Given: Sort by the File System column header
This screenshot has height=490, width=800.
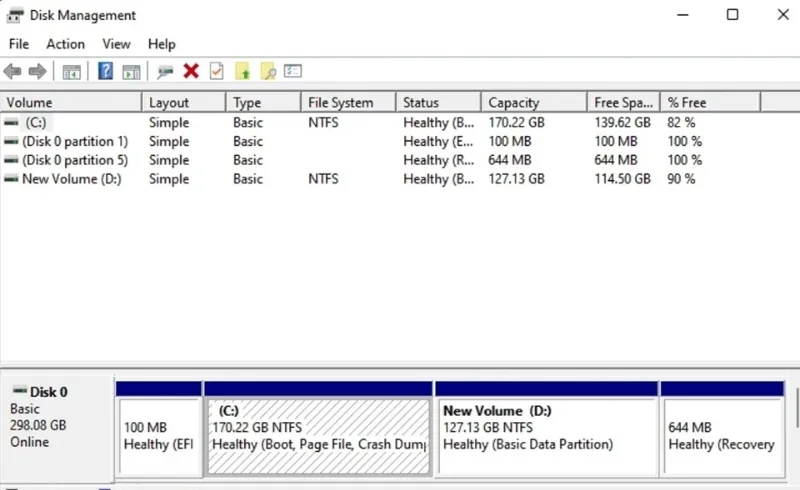Looking at the screenshot, I should pos(348,103).
